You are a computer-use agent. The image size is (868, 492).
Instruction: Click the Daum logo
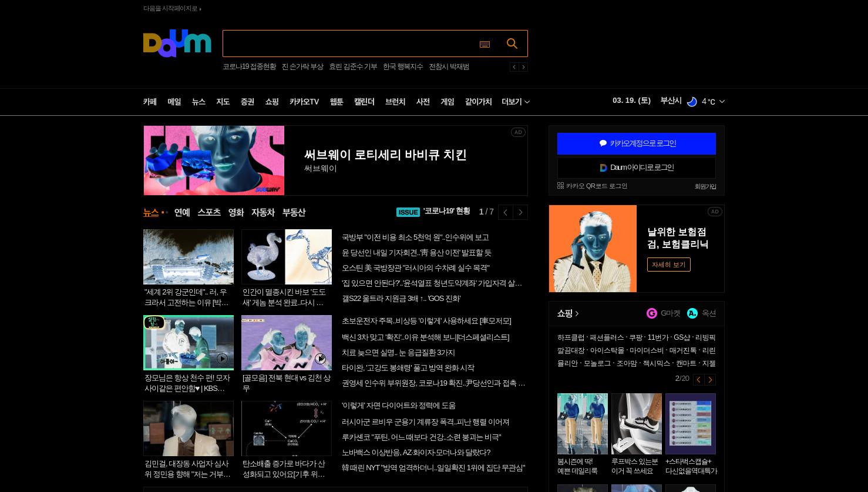(177, 43)
